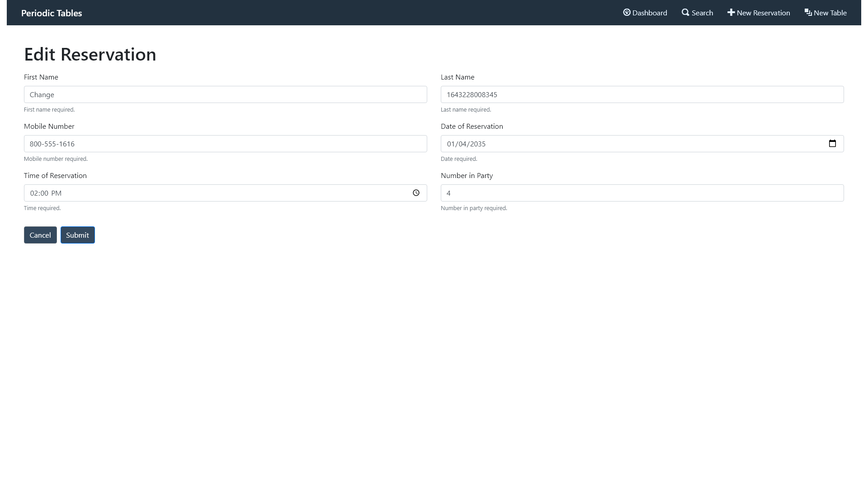Click the 'Mobile number required.' hint text
Image resolution: width=868 pixels, height=488 pixels.
56,159
